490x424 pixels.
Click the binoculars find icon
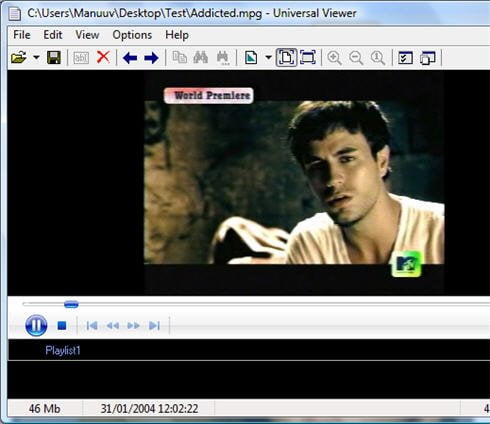201,58
